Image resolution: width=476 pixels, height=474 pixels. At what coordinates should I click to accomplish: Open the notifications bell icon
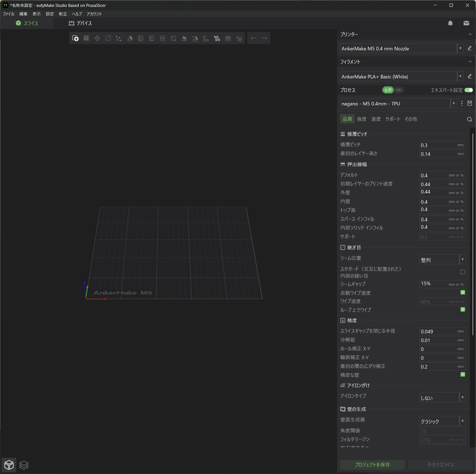pos(450,23)
